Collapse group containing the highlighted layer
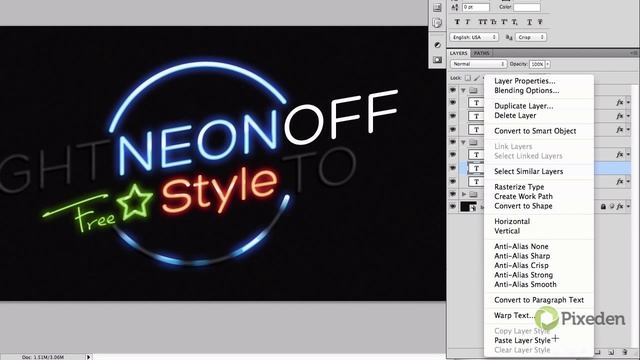The width and height of the screenshot is (640, 360). click(463, 142)
